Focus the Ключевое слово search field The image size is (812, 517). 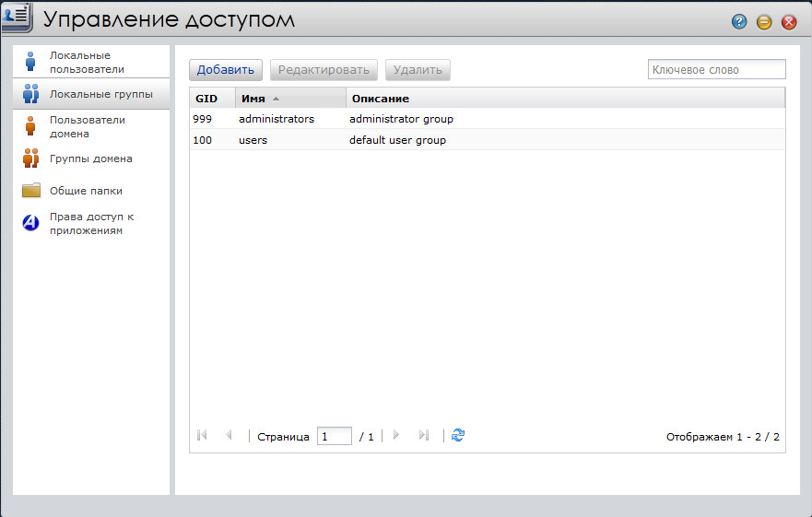coord(716,70)
